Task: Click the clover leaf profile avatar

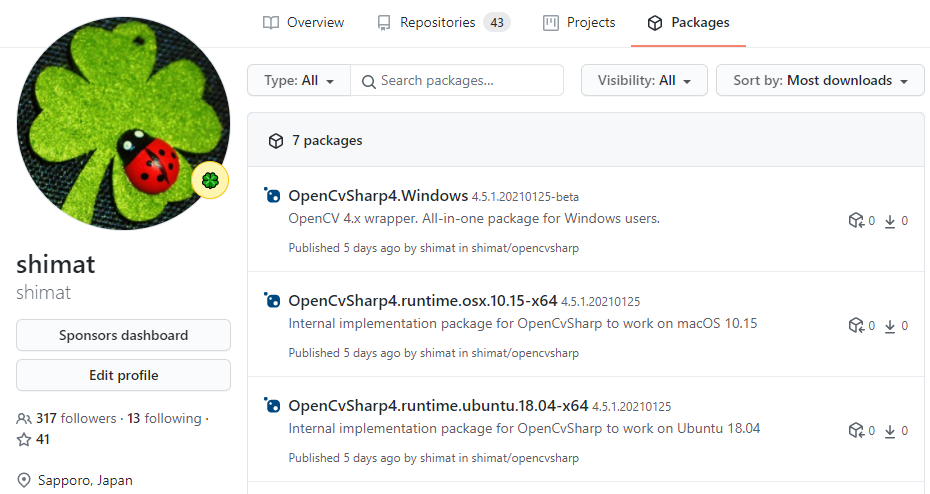Action: pos(123,123)
